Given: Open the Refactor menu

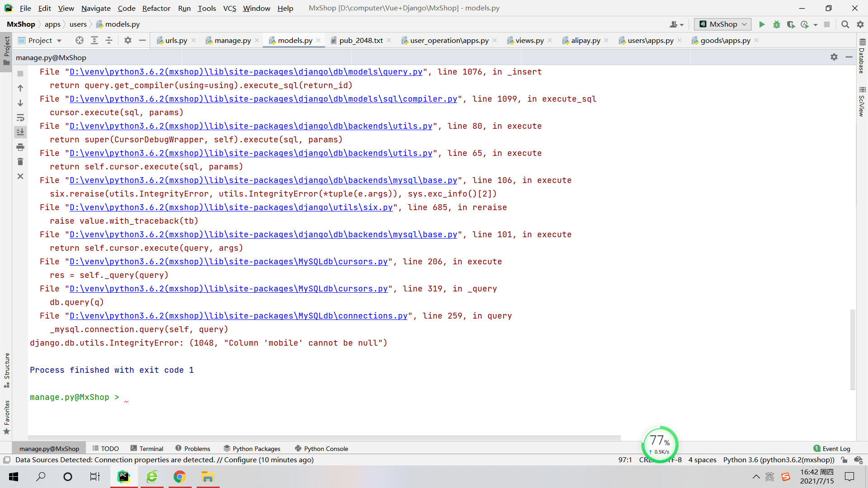Looking at the screenshot, I should tap(156, 8).
